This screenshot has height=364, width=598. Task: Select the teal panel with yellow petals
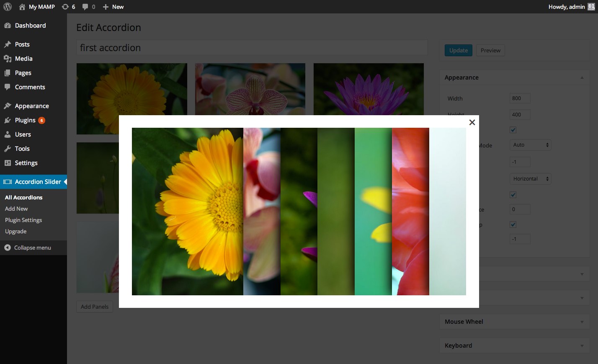click(x=373, y=212)
